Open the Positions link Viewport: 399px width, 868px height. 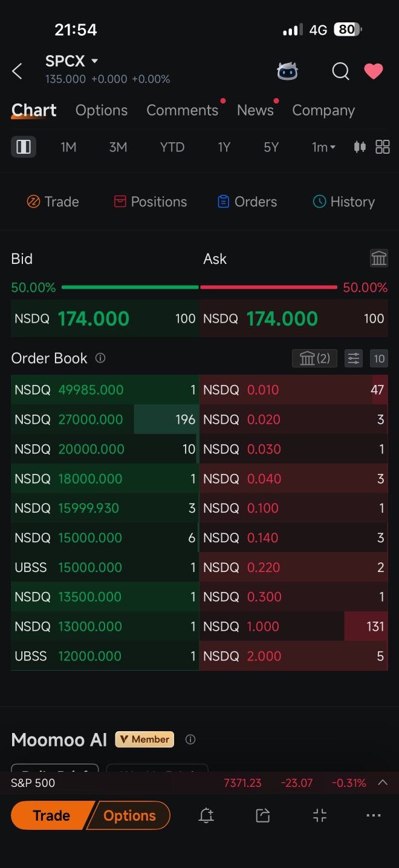click(151, 202)
